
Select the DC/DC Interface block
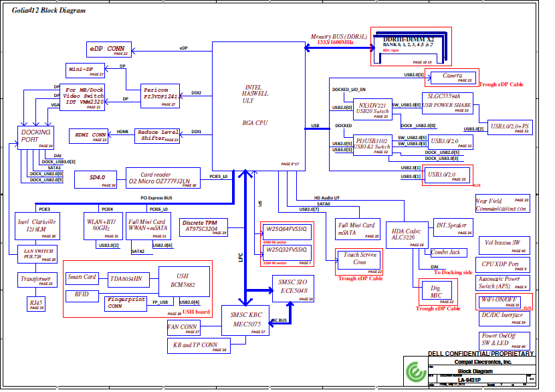504,318
